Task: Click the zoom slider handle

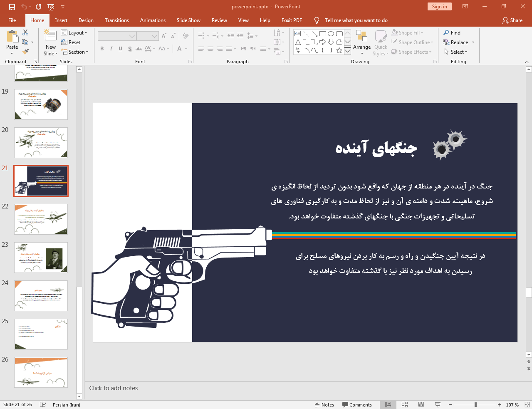Action: point(475,405)
